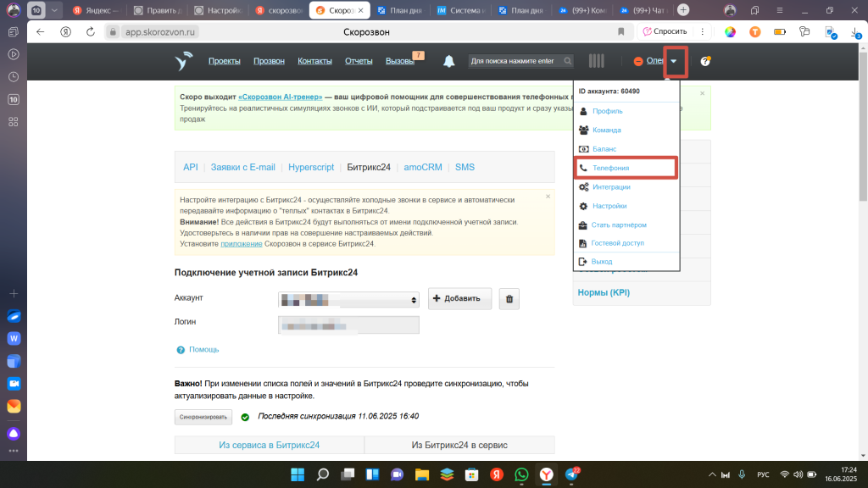Viewport: 868px width, 488px height.
Task: Expand the tab group dropdown next to 10
Action: (54, 10)
